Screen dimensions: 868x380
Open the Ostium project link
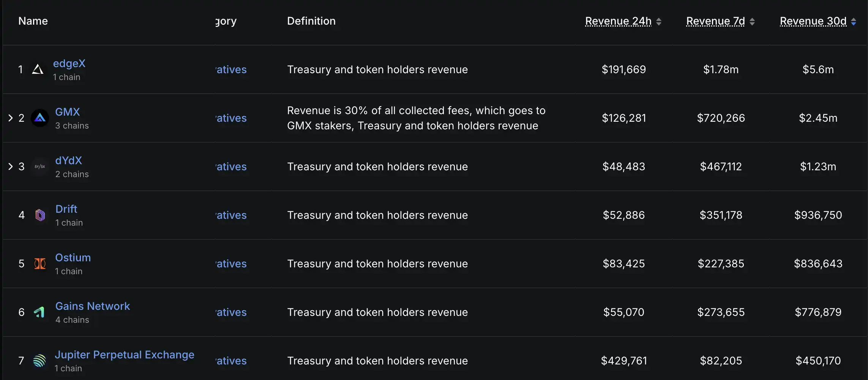(73, 258)
